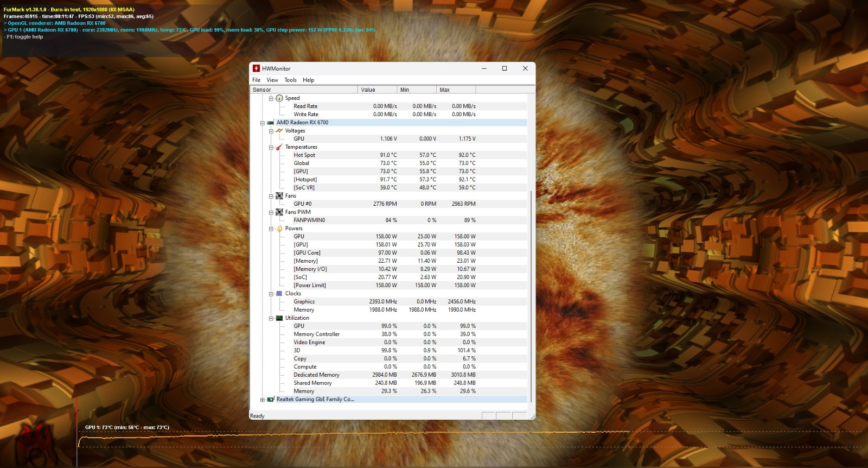Click the Realtek Gaming GbE network icon
Image resolution: width=868 pixels, height=468 pixels.
coord(271,400)
